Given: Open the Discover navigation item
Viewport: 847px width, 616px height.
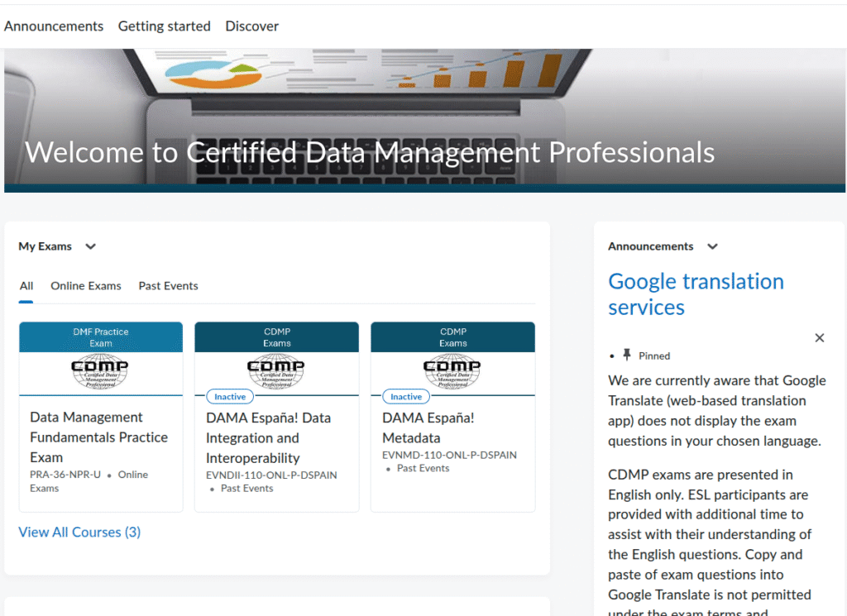Looking at the screenshot, I should tap(251, 26).
